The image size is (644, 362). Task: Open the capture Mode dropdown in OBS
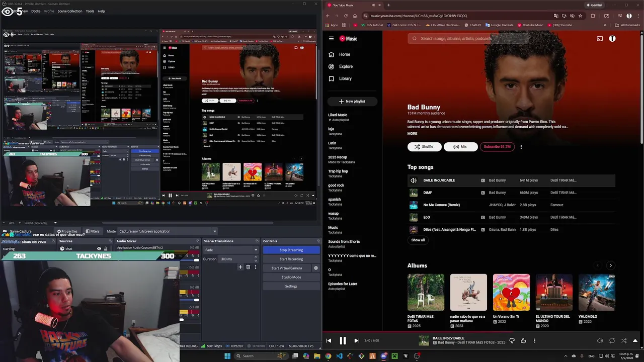[x=168, y=231]
